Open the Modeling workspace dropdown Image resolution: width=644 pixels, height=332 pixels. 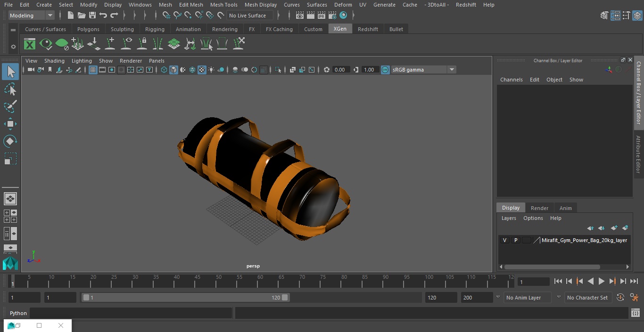click(x=32, y=16)
